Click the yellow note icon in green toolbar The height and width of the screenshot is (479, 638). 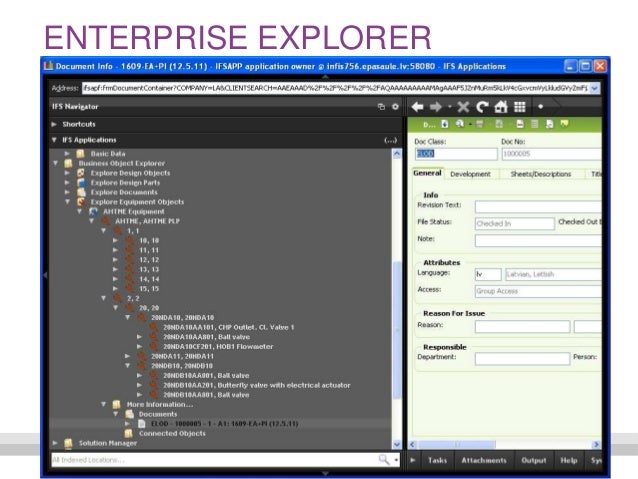[564, 124]
